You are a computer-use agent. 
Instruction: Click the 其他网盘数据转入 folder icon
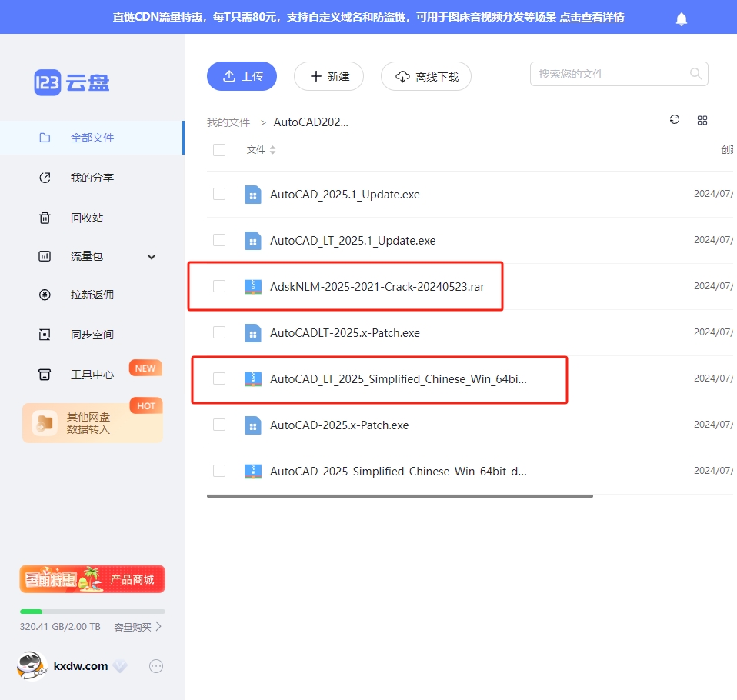45,422
